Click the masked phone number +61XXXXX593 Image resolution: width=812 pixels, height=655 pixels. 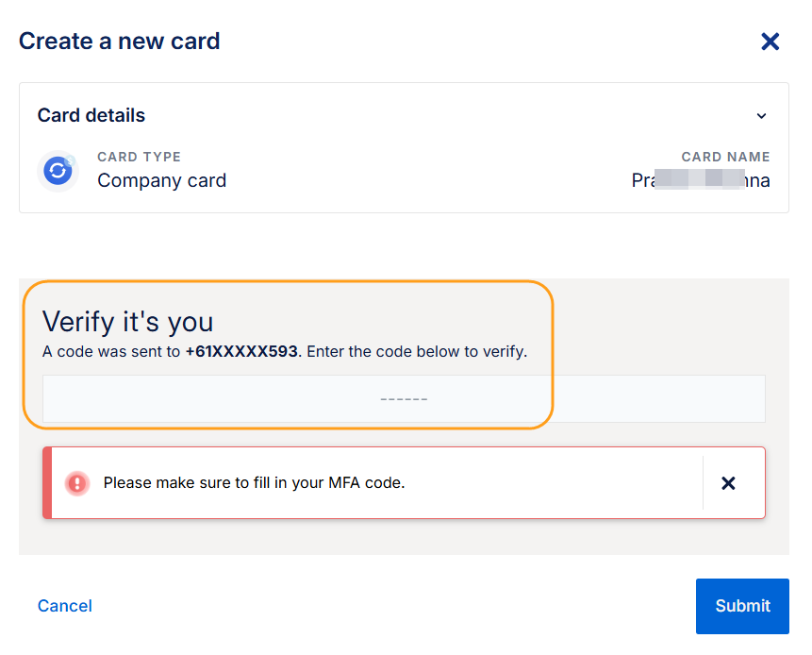241,352
